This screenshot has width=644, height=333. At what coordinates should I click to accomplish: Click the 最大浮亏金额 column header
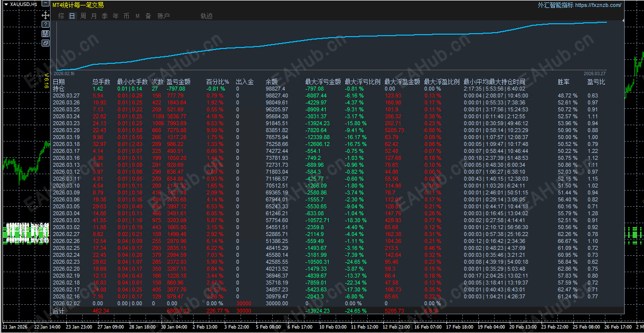click(323, 82)
